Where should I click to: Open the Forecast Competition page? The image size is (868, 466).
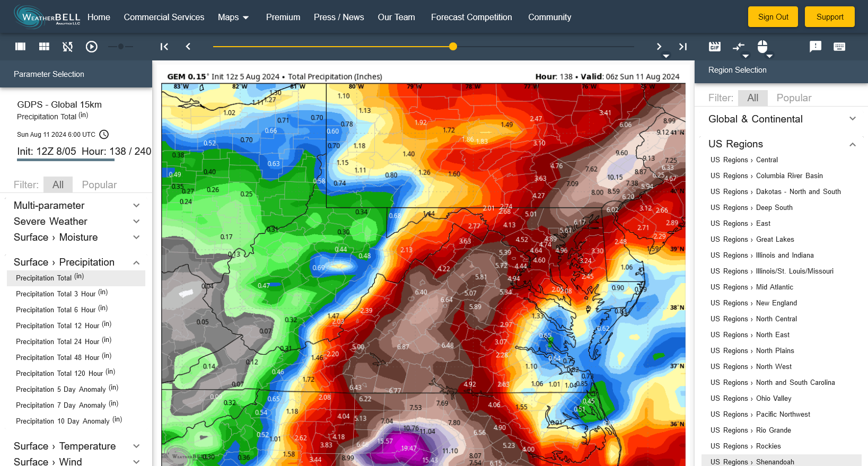click(471, 17)
